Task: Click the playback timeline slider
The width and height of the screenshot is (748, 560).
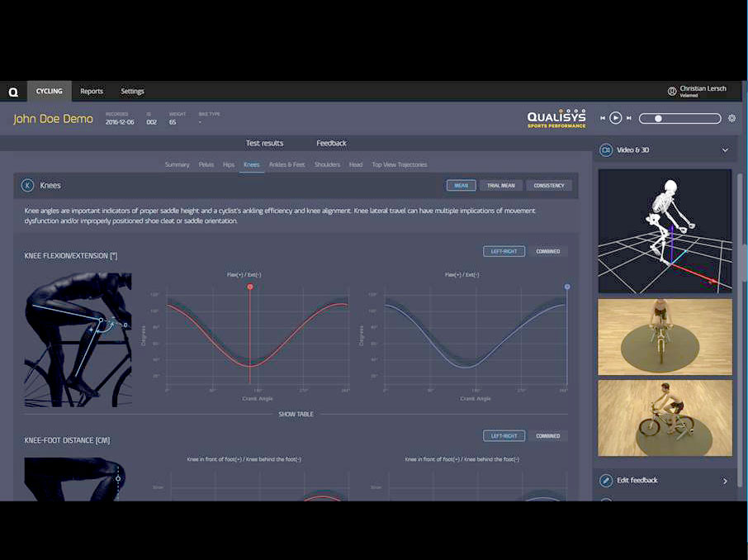Action: pyautogui.click(x=679, y=118)
